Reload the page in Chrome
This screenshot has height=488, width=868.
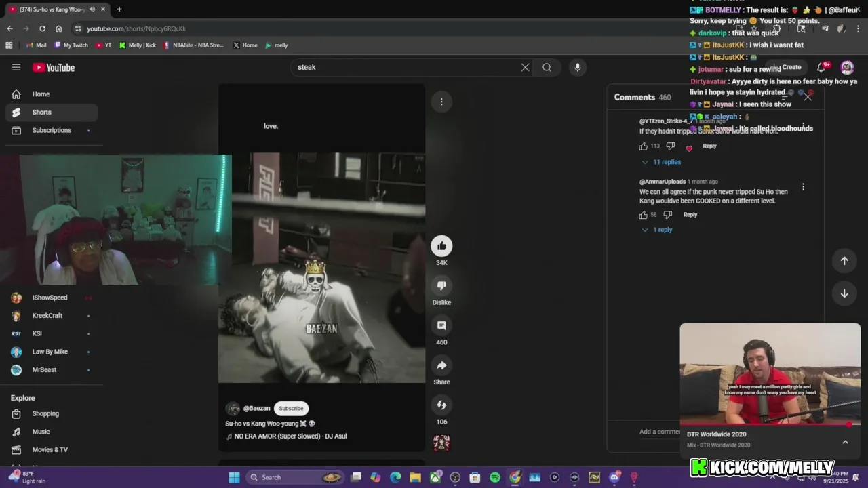[x=42, y=28]
